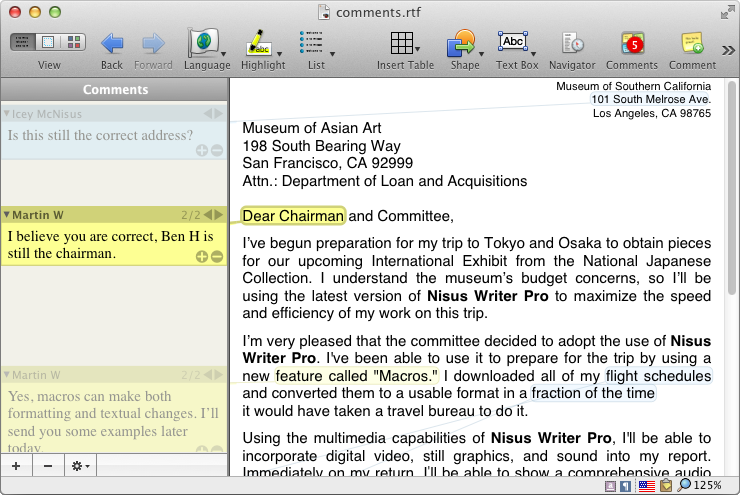Open the gear action menu in Comments pane
Viewport: 740px width, 495px height.
pos(80,466)
